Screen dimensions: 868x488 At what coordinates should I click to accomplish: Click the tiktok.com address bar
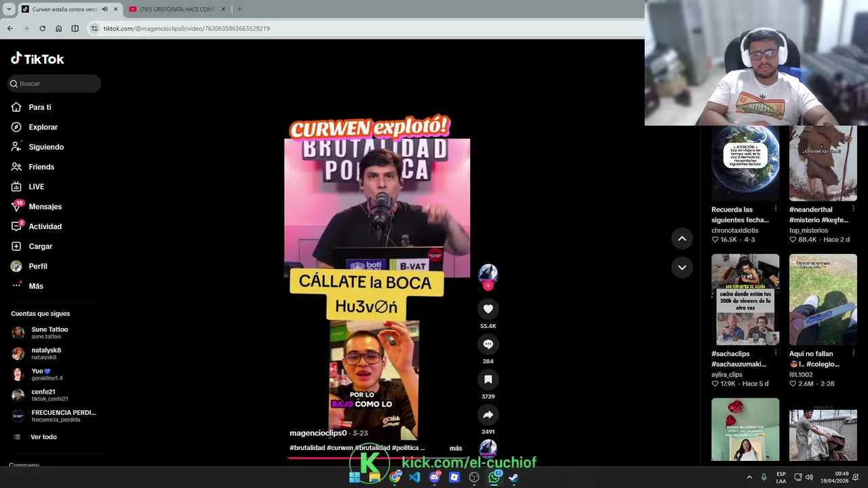[366, 28]
